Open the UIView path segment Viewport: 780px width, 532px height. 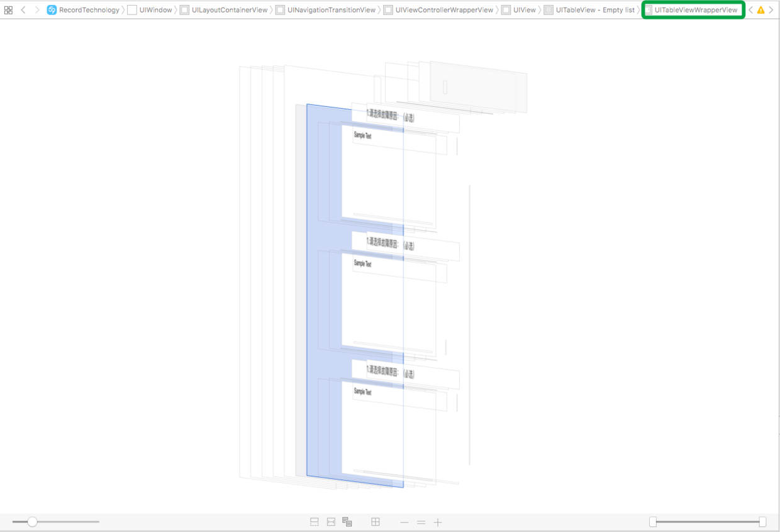[x=519, y=10]
